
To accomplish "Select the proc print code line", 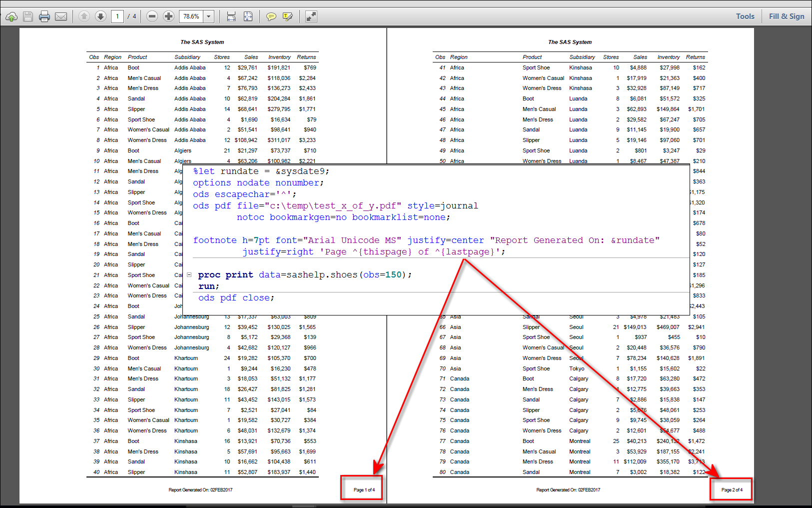I will tap(305, 274).
